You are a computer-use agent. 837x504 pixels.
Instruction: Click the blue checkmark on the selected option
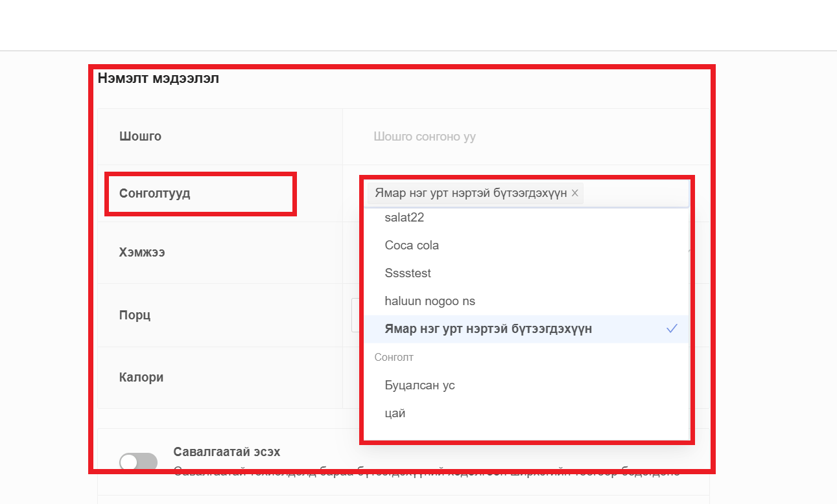point(672,329)
